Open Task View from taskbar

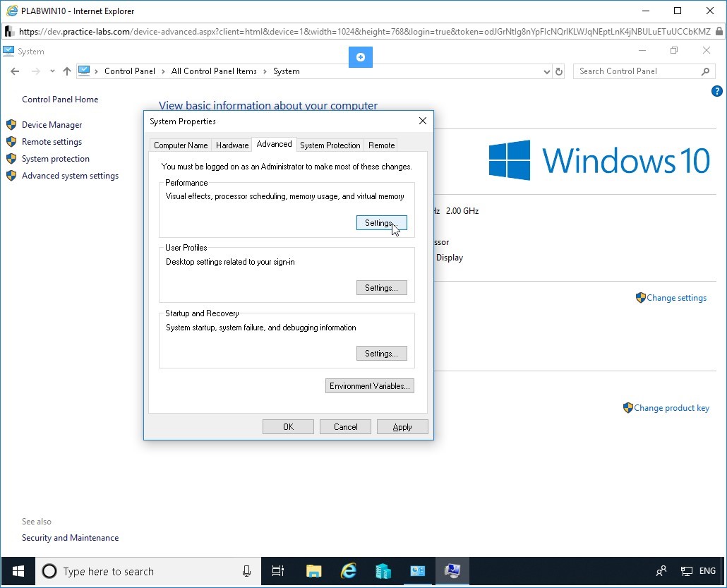point(277,571)
